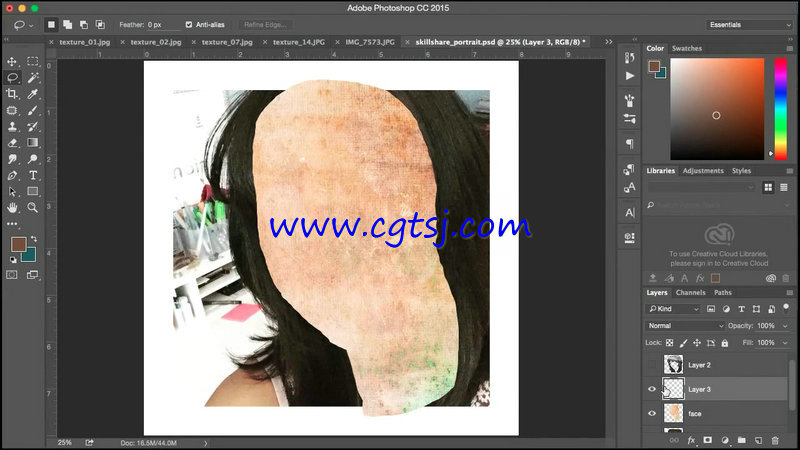Hide the face layer with eye icon
The height and width of the screenshot is (450, 800).
pos(652,414)
